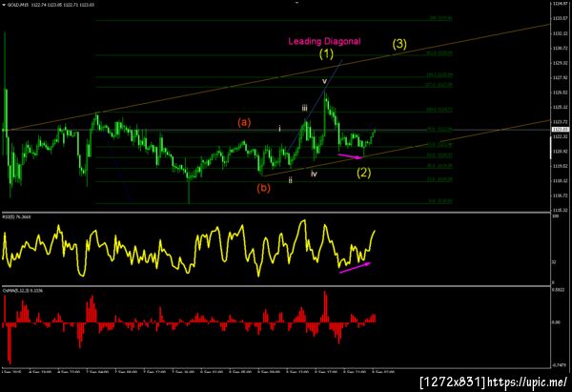Image resolution: width=572 pixels, height=392 pixels.
Task: Click the 1134.97 value on the price scale
Action: pyautogui.click(x=560, y=4)
